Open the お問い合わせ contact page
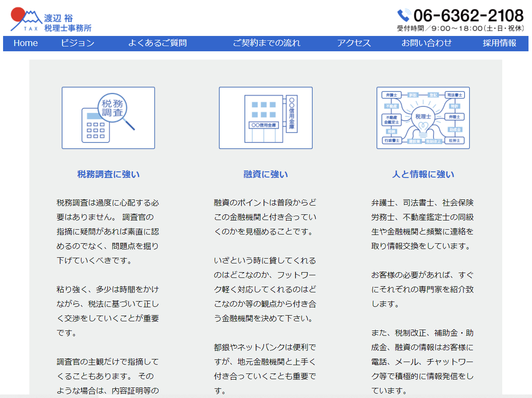The image size is (532, 398). click(426, 43)
